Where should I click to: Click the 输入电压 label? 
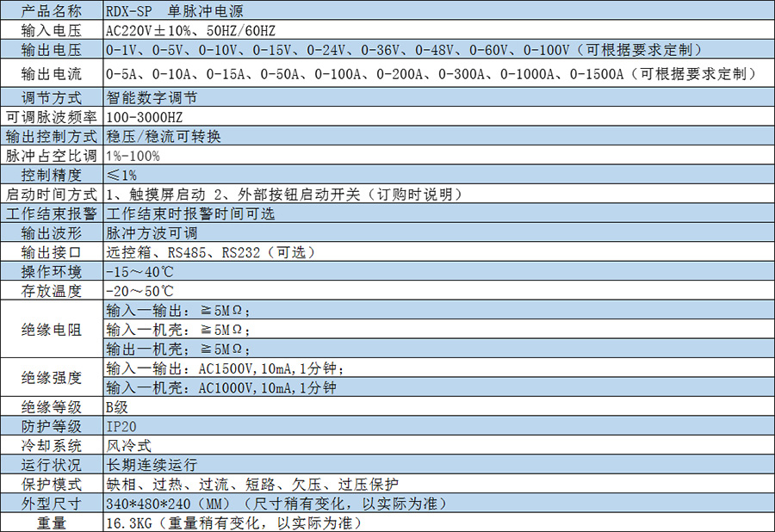(52, 30)
